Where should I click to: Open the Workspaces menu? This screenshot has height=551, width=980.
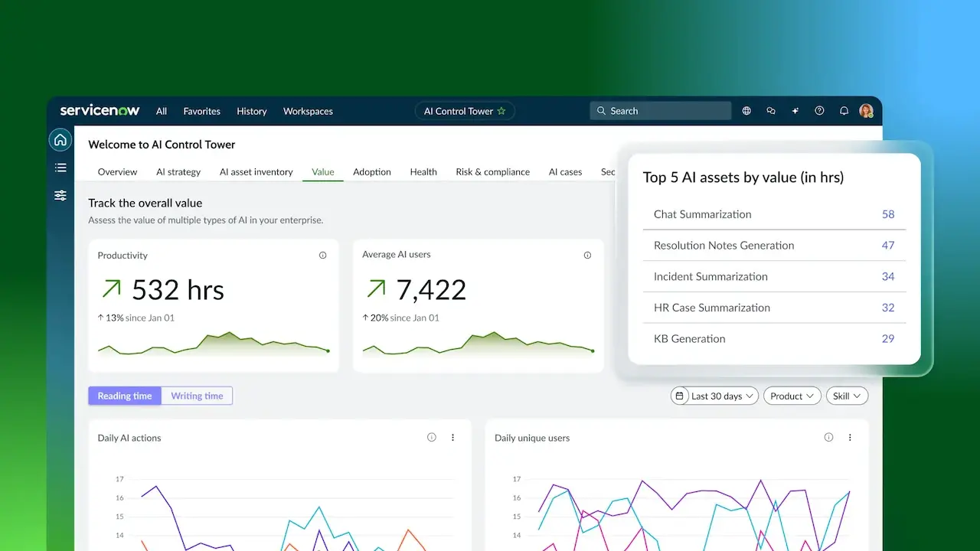tap(308, 111)
